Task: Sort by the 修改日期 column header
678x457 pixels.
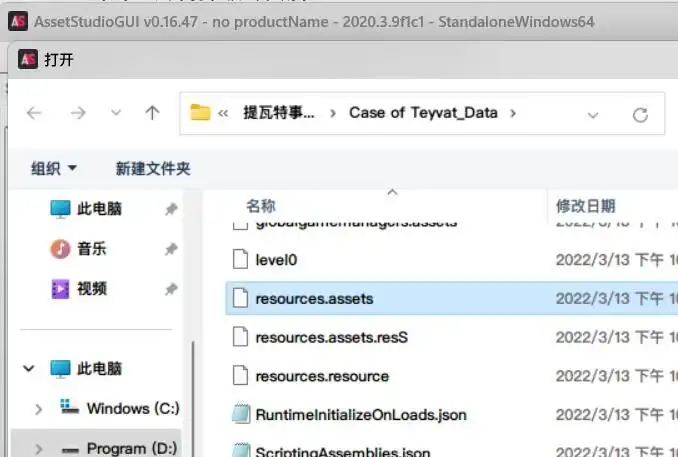Action: pyautogui.click(x=586, y=206)
